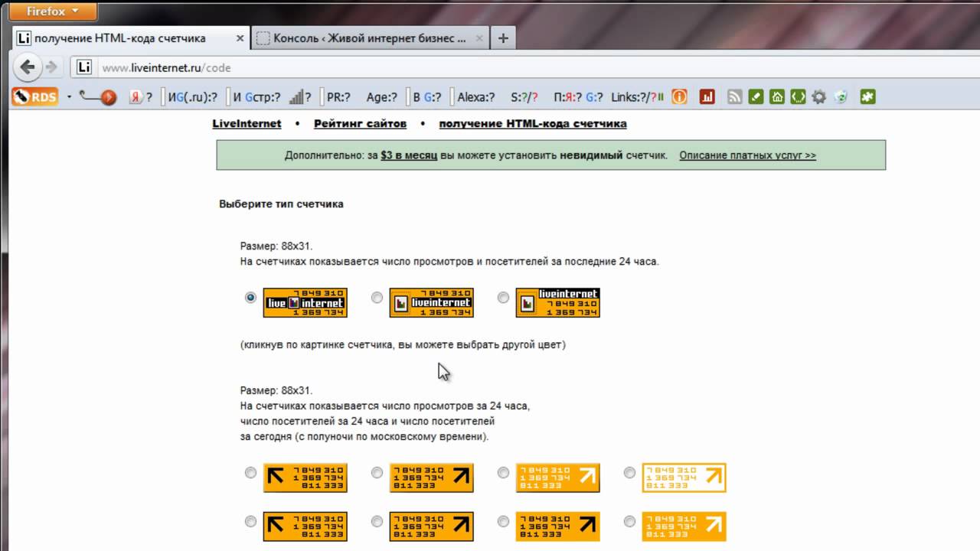Screen dimensions: 980x551
Task: Open the $3 в месяц link
Action: 409,155
